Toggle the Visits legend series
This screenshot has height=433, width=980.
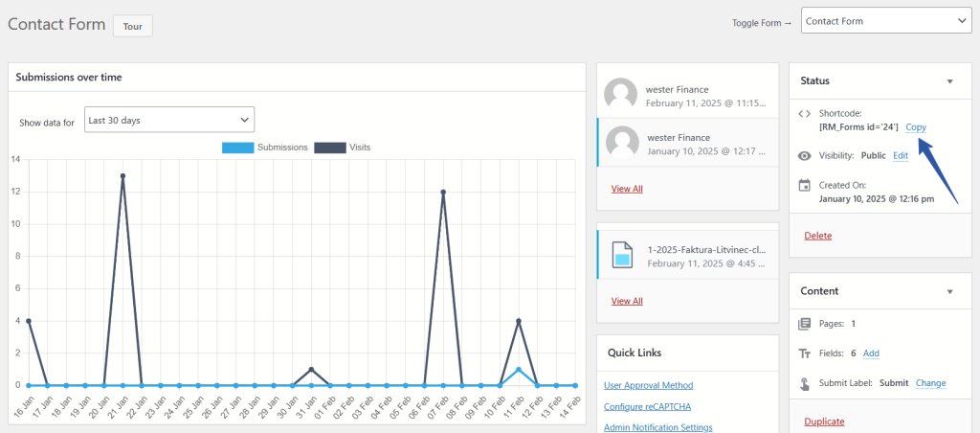coord(329,148)
